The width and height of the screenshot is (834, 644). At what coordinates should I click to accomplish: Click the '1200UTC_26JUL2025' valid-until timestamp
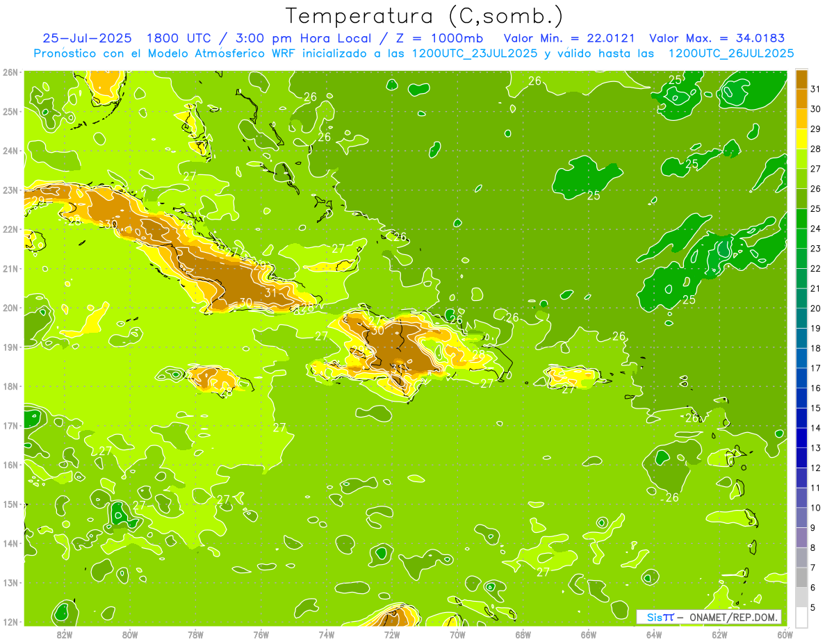point(731,53)
